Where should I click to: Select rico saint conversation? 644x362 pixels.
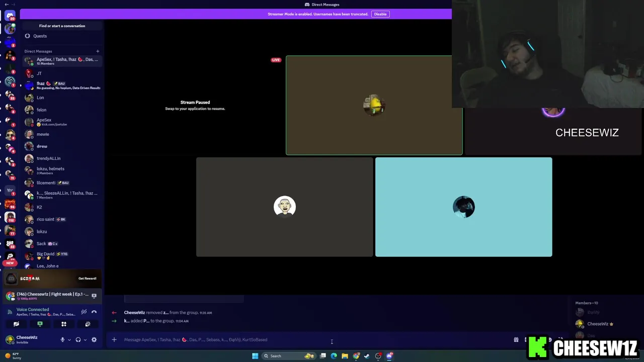click(62, 219)
